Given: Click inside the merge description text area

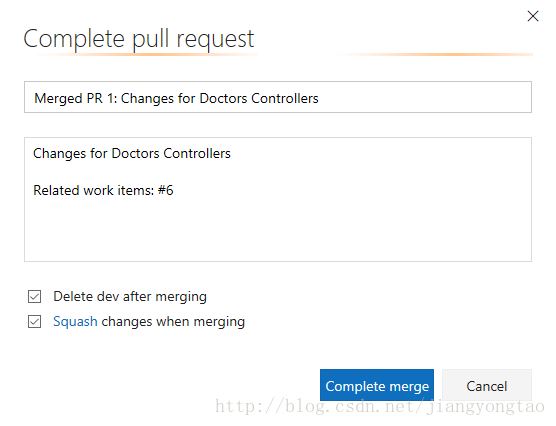Looking at the screenshot, I should (278, 199).
